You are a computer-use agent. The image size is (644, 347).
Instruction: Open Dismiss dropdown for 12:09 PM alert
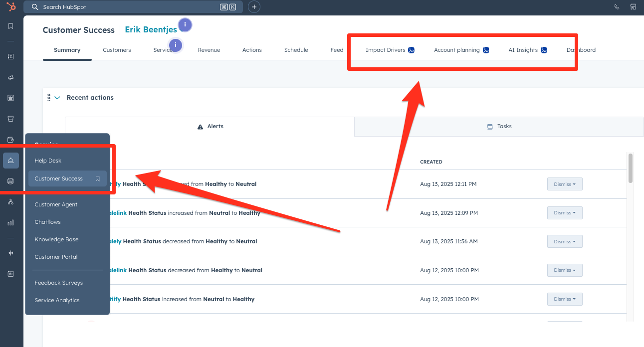(565, 213)
